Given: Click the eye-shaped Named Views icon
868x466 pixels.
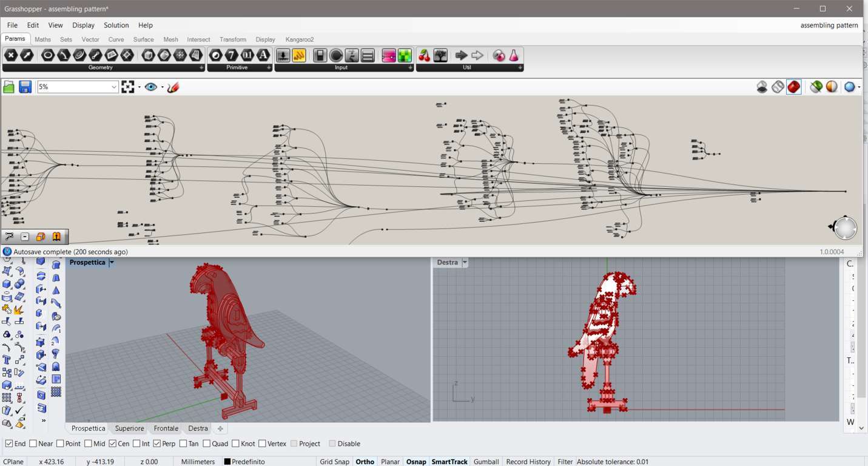Looking at the screenshot, I should coord(151,87).
